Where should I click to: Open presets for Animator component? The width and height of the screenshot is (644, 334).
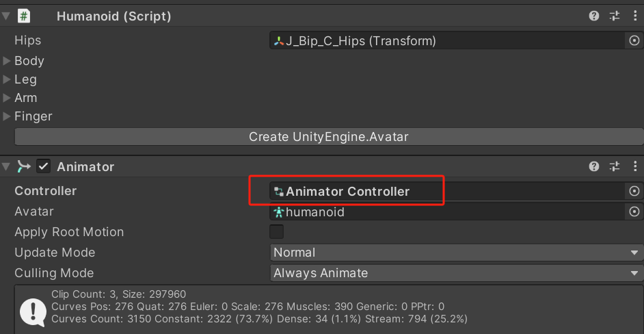(x=615, y=166)
